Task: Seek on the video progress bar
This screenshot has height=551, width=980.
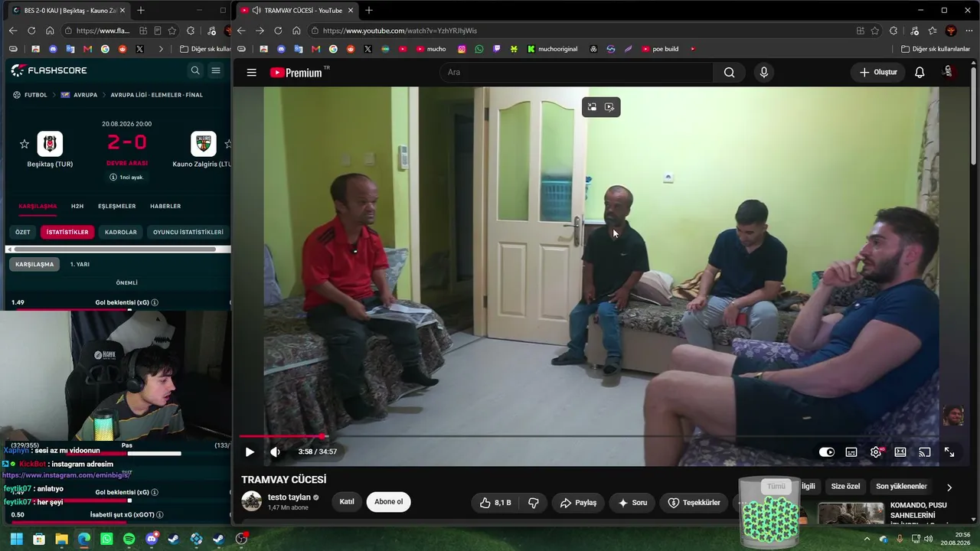Action: pos(601,436)
